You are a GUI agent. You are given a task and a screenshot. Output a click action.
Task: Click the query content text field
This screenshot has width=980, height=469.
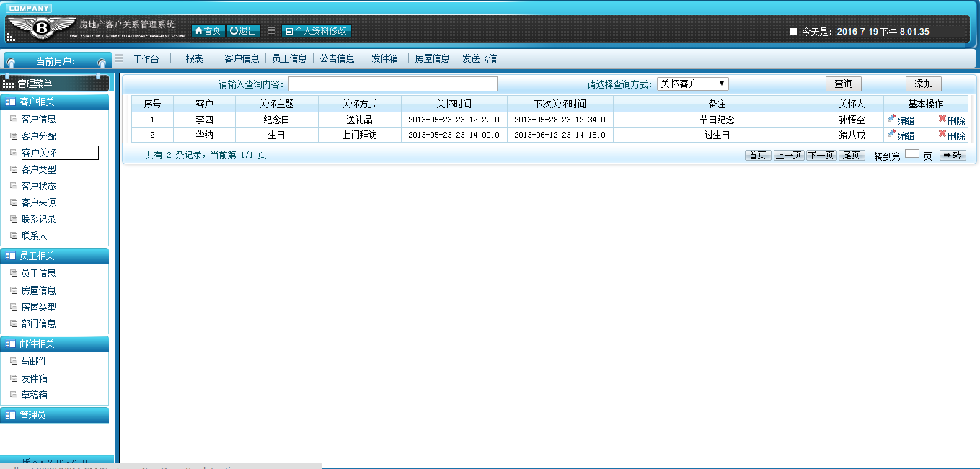[393, 84]
